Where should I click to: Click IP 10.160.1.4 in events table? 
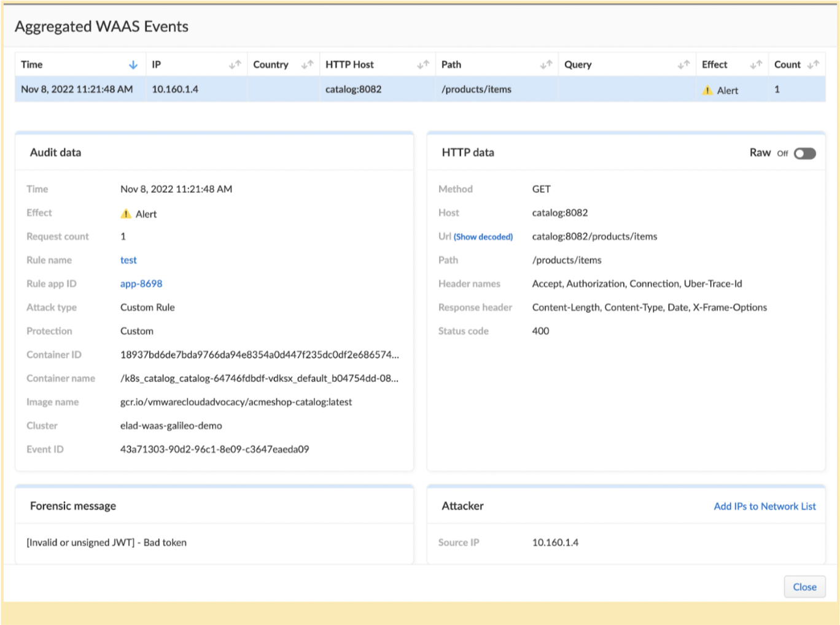(175, 89)
